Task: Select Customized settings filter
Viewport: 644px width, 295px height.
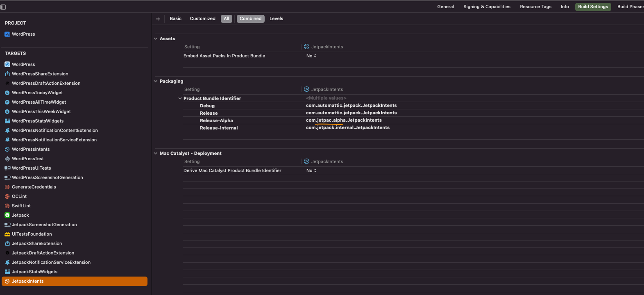Action: [x=203, y=18]
